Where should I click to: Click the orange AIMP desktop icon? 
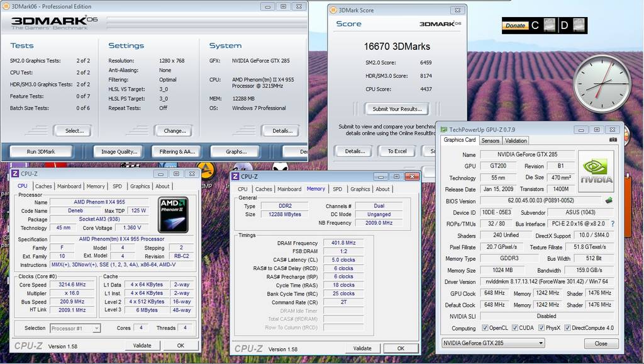click(x=206, y=171)
